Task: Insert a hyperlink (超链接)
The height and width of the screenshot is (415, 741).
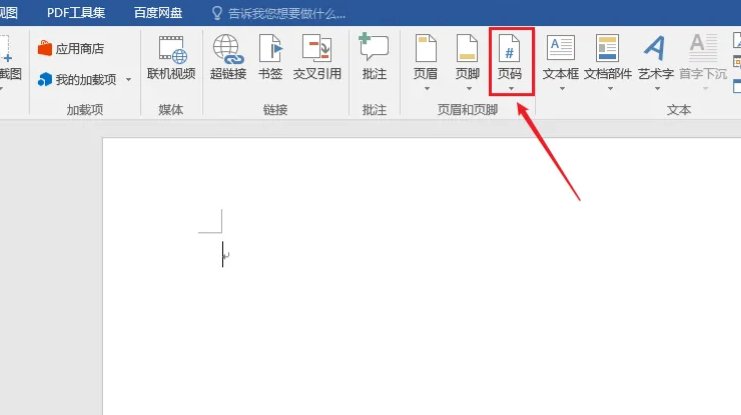Action: 228,57
